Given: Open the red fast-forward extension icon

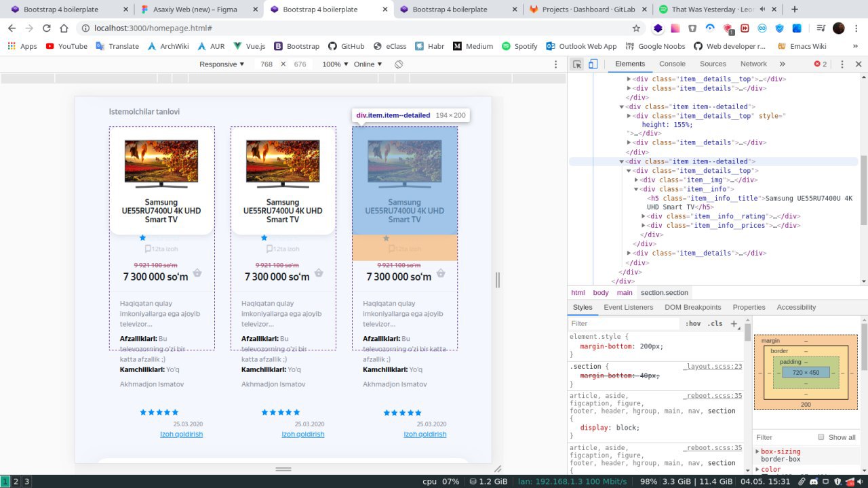Looking at the screenshot, I should (x=745, y=28).
